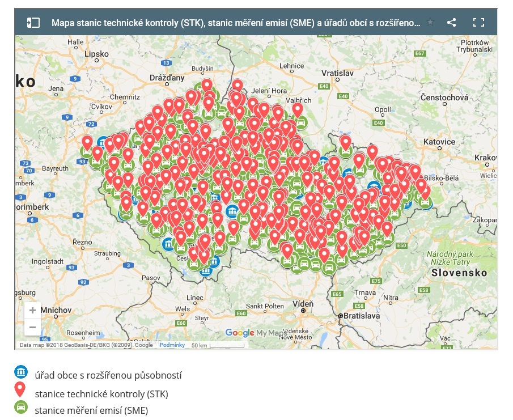Click the Google My Maps logo
This screenshot has height=420, width=513.
[256, 333]
